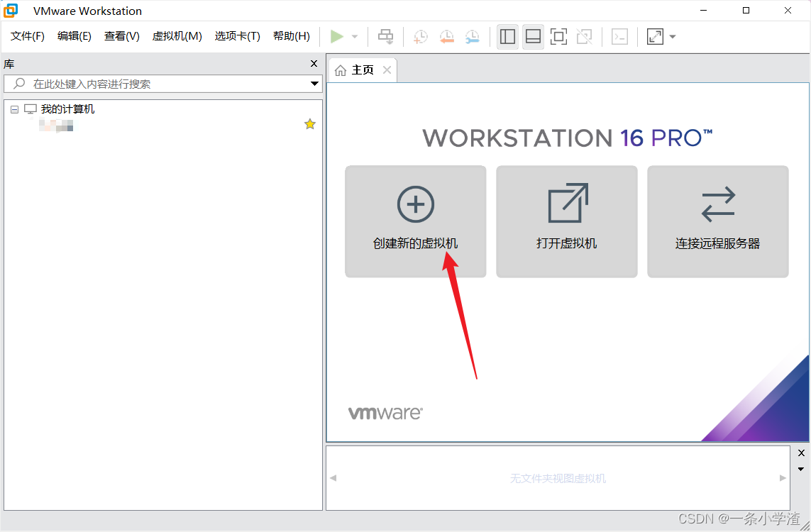Click the stretch guest display icon
The image size is (811, 532).
[x=655, y=37]
